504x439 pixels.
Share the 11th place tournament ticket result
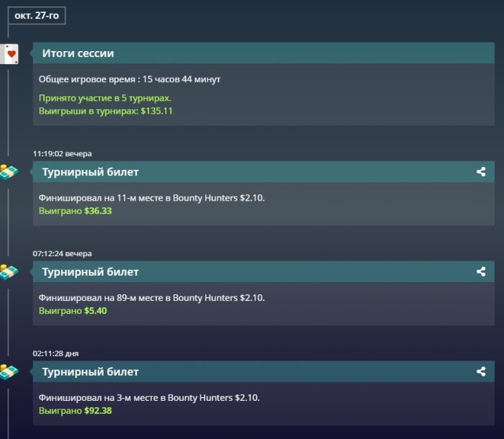[x=481, y=172]
